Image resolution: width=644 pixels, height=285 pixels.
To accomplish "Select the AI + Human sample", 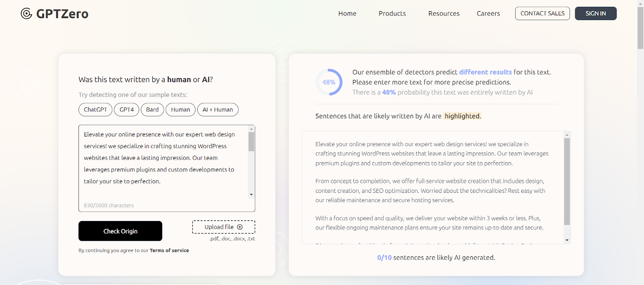I will tap(217, 109).
